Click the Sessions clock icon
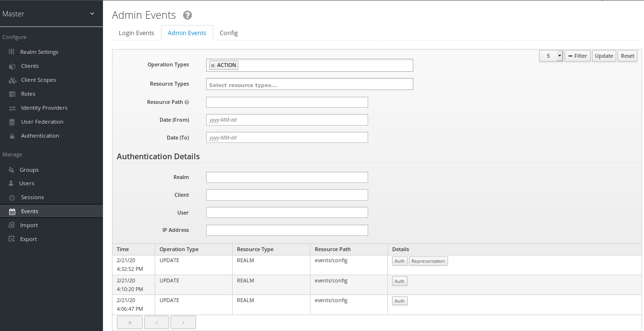The width and height of the screenshot is (644, 331). tap(12, 197)
